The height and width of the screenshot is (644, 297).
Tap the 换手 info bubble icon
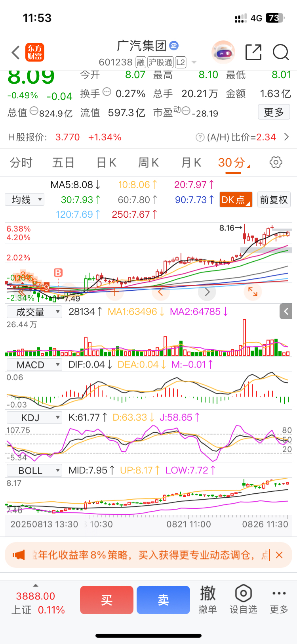107,92
